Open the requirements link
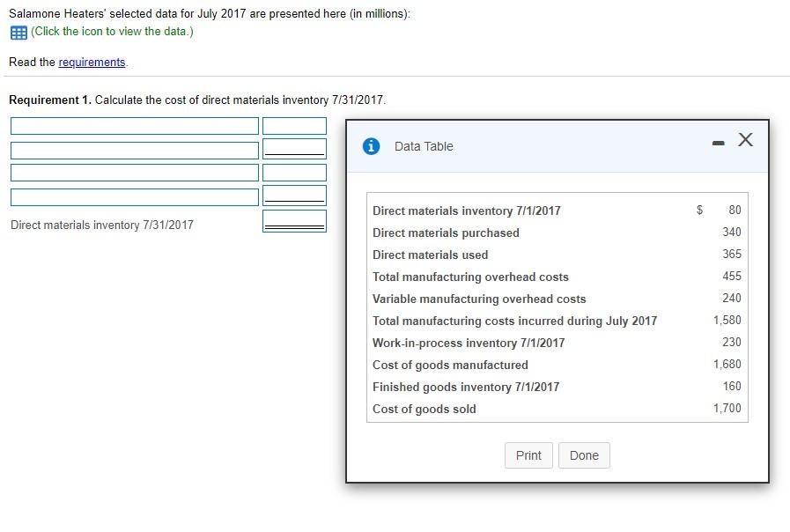This screenshot has width=790, height=532. (x=92, y=62)
